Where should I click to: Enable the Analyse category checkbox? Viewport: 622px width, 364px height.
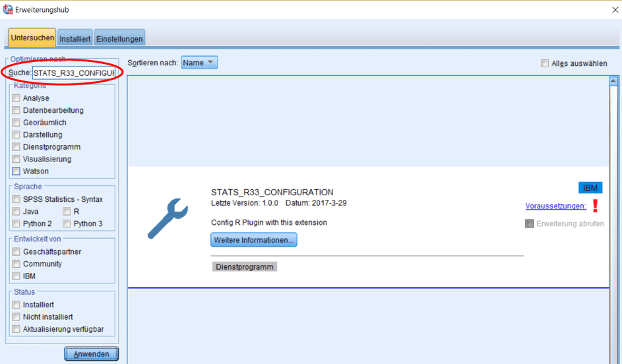(16, 98)
